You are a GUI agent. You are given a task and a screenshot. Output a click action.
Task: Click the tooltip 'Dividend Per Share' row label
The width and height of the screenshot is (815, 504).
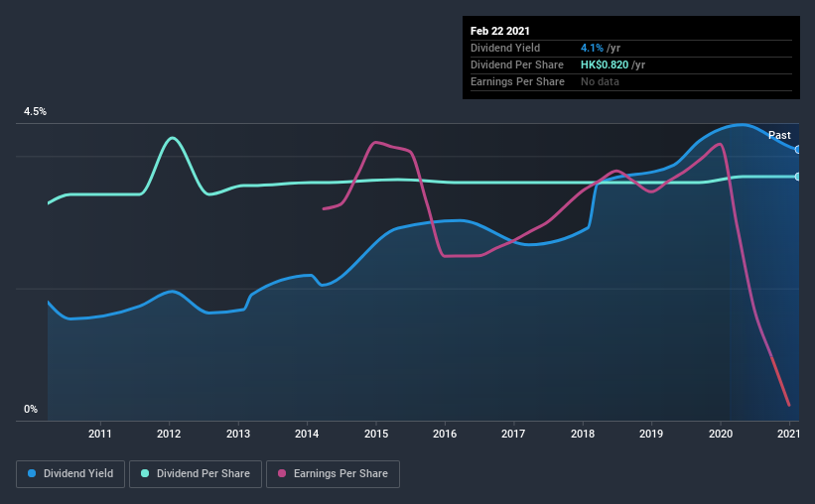point(516,64)
